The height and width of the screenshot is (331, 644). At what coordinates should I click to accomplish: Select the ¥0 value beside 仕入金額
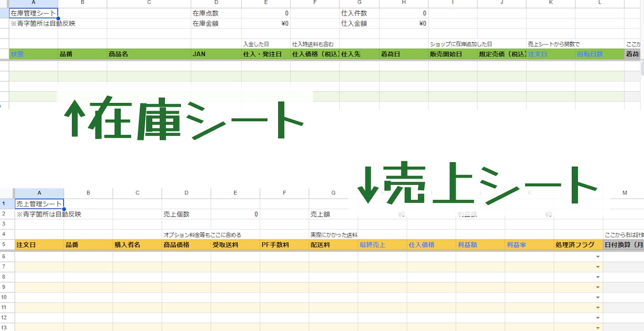click(403, 23)
